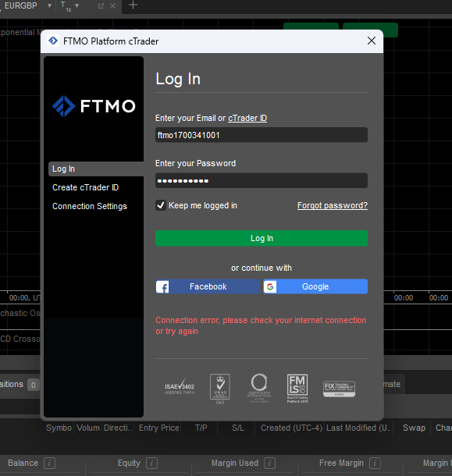This screenshot has width=452, height=476.
Task: Sort by Last Modified column header
Action: pos(359,428)
